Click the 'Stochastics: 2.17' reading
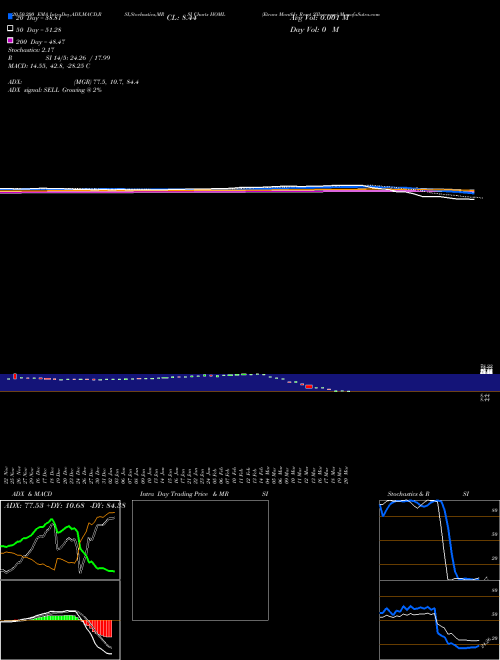 coord(31,50)
